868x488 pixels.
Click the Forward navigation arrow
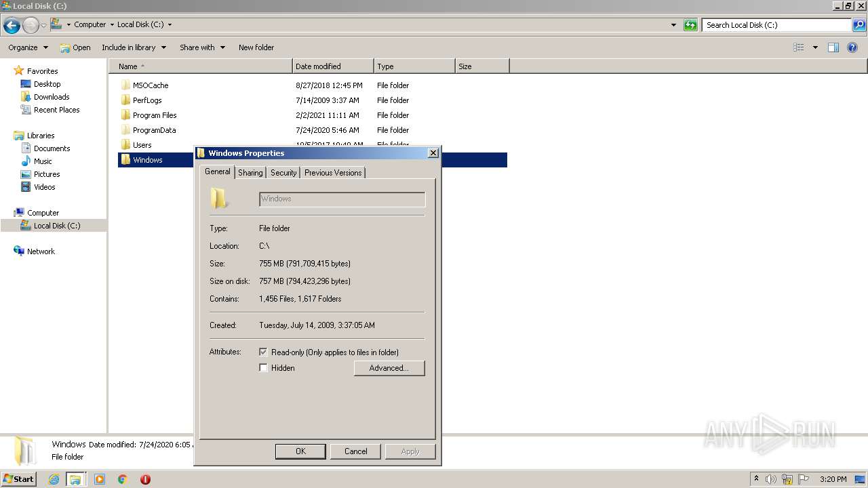click(31, 26)
